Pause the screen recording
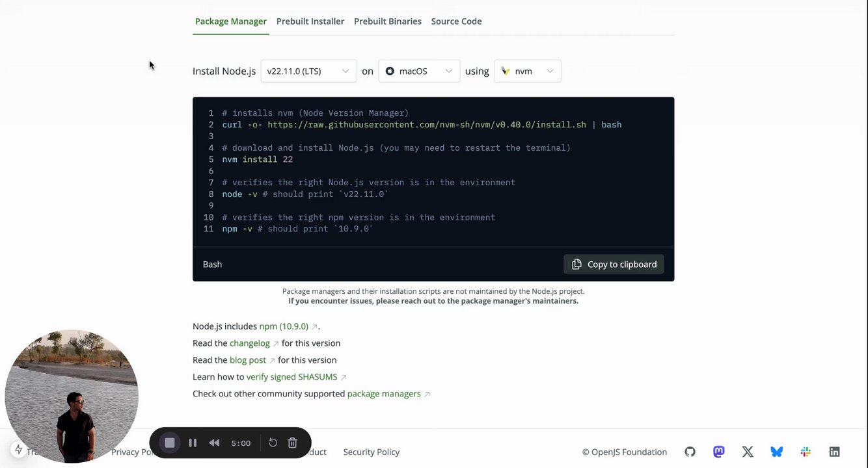Image resolution: width=868 pixels, height=468 pixels. click(x=193, y=443)
